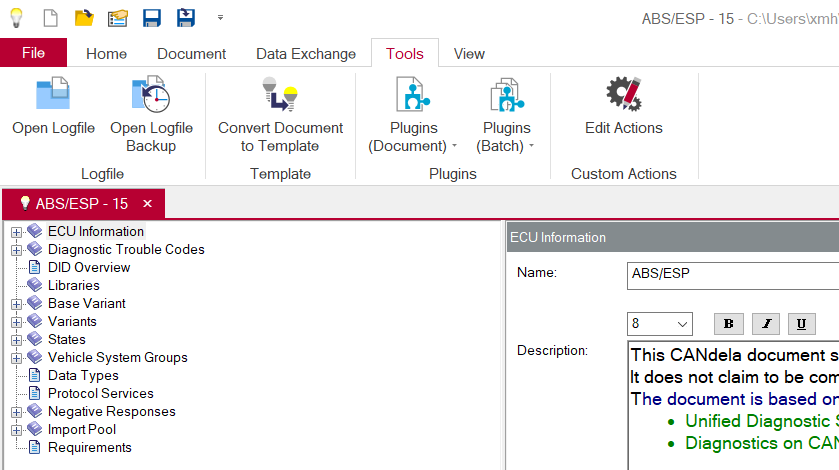Screen dimensions: 839x470
Task: Select Variants in the tree
Action: [x=72, y=321]
